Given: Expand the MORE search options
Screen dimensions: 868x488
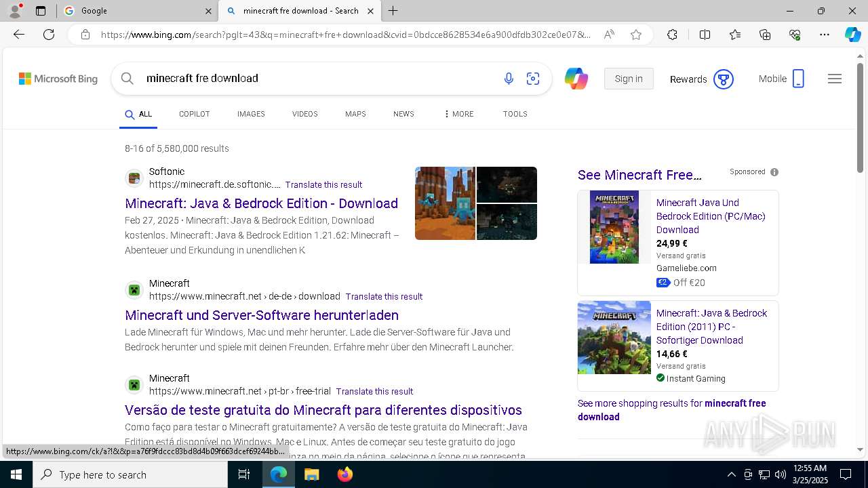Looking at the screenshot, I should (x=459, y=114).
